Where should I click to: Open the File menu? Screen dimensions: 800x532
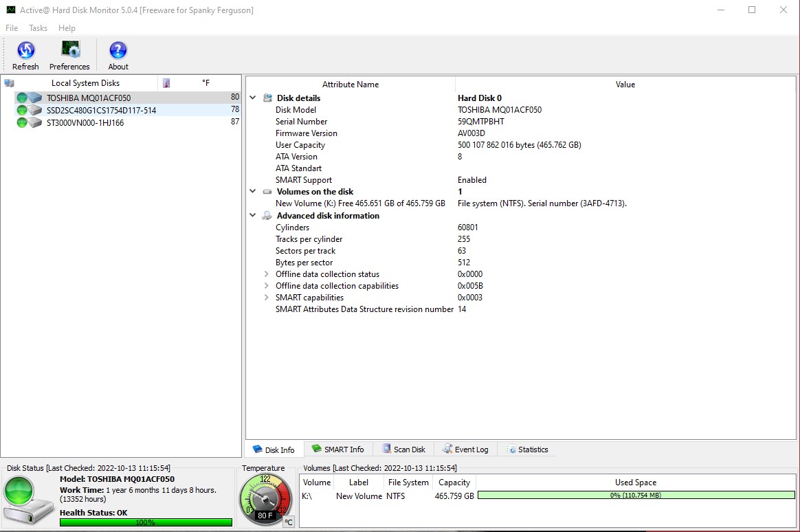pyautogui.click(x=12, y=28)
